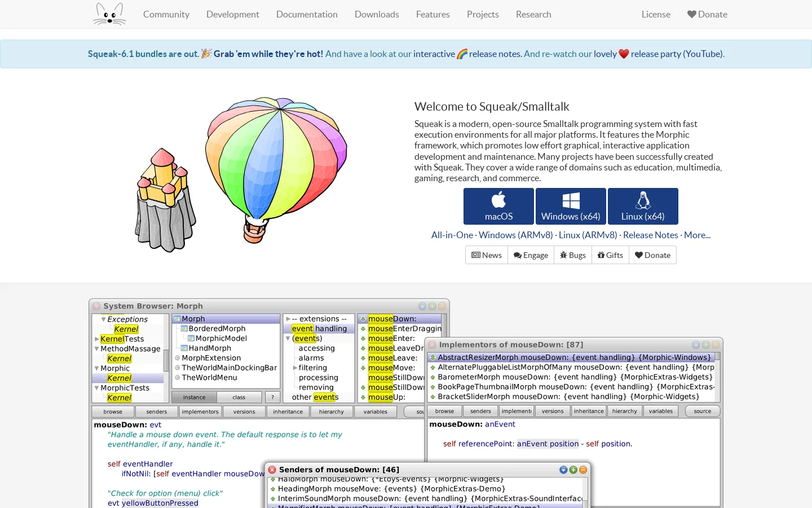Click the green icon beside HeadingMorph in Senders
This screenshot has height=508, width=812.
point(273,489)
